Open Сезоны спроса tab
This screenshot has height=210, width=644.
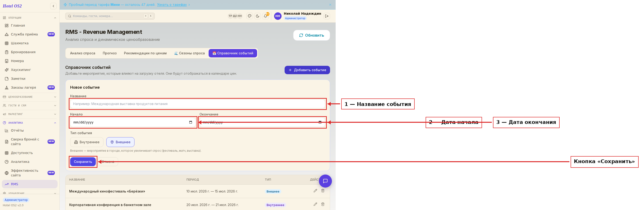tap(189, 53)
